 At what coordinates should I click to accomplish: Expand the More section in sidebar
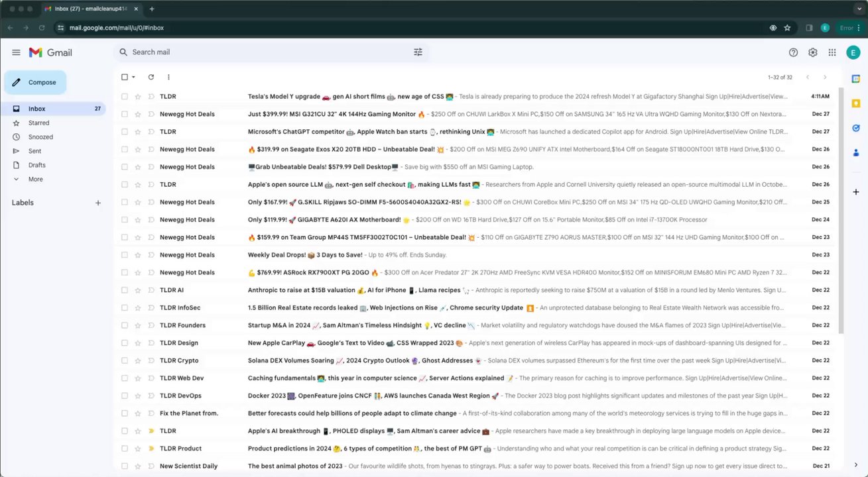coord(36,180)
